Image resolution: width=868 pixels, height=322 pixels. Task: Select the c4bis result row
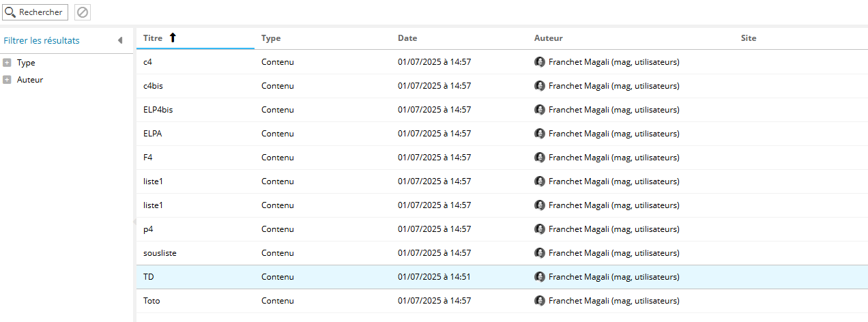click(x=502, y=86)
